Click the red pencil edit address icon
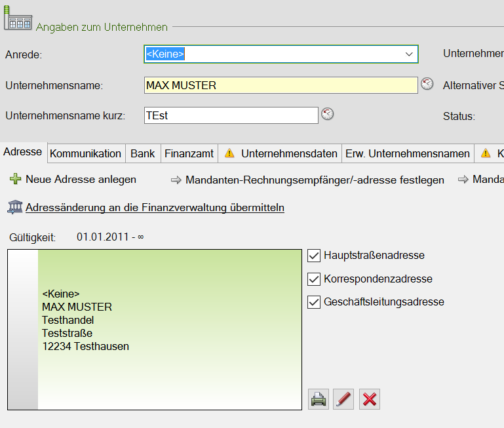 tap(343, 399)
